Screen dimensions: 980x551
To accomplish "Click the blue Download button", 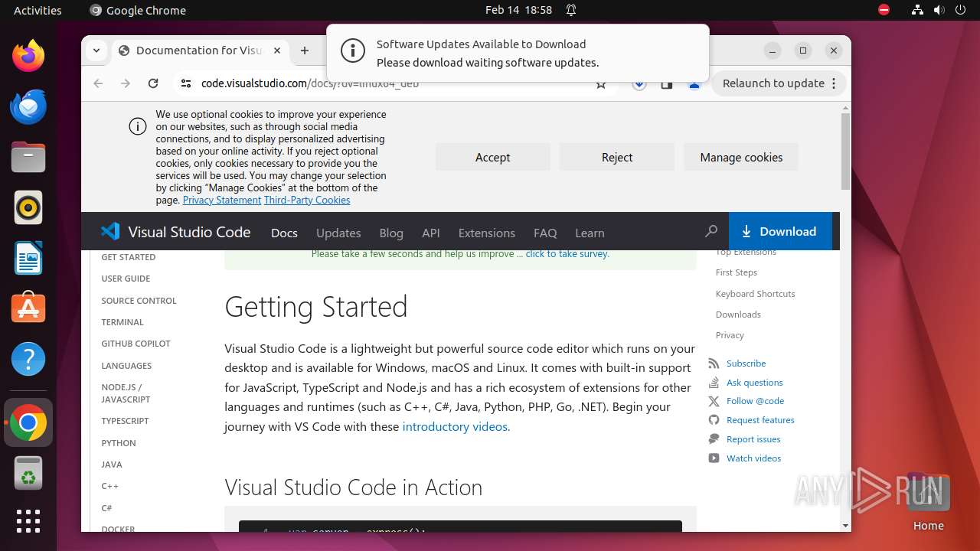I will click(x=780, y=231).
